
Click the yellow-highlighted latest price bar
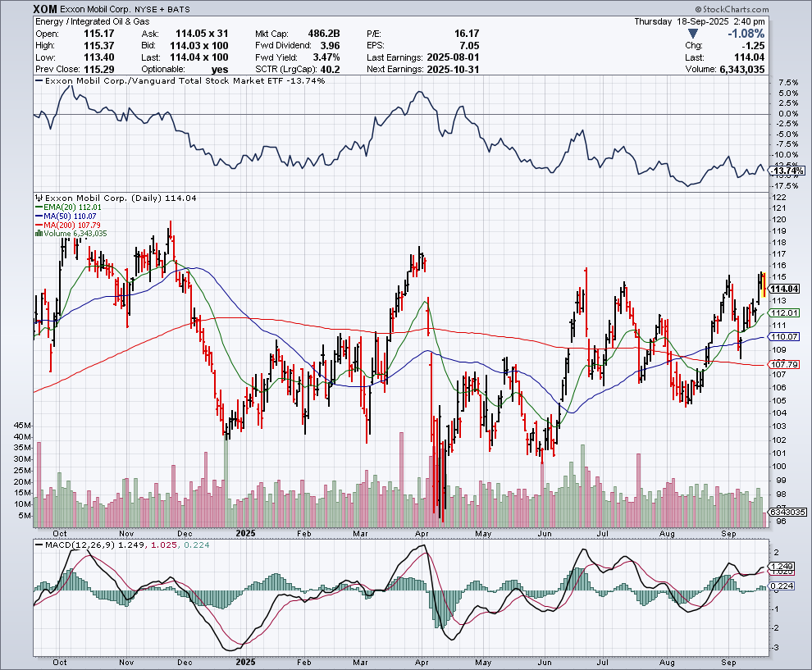click(x=764, y=285)
